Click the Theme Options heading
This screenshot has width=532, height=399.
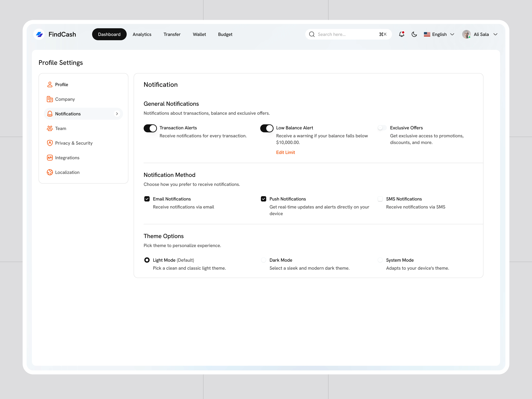point(164,236)
